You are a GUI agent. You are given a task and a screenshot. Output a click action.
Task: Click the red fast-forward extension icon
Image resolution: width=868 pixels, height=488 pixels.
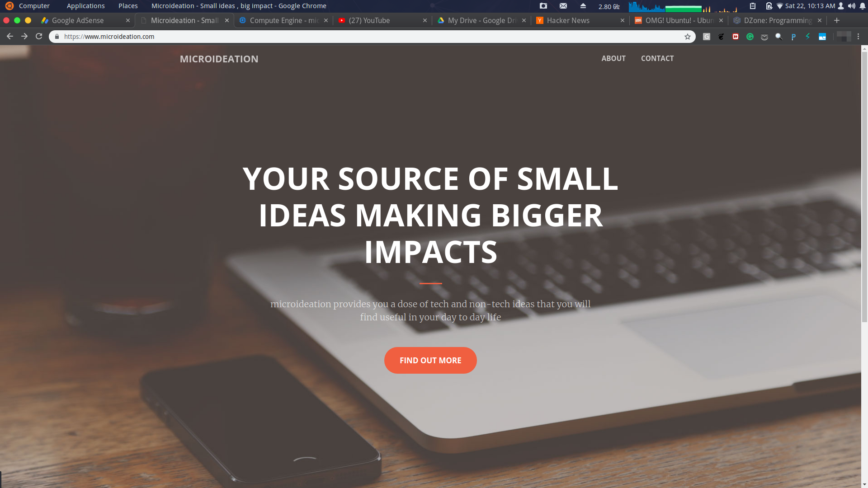(736, 37)
